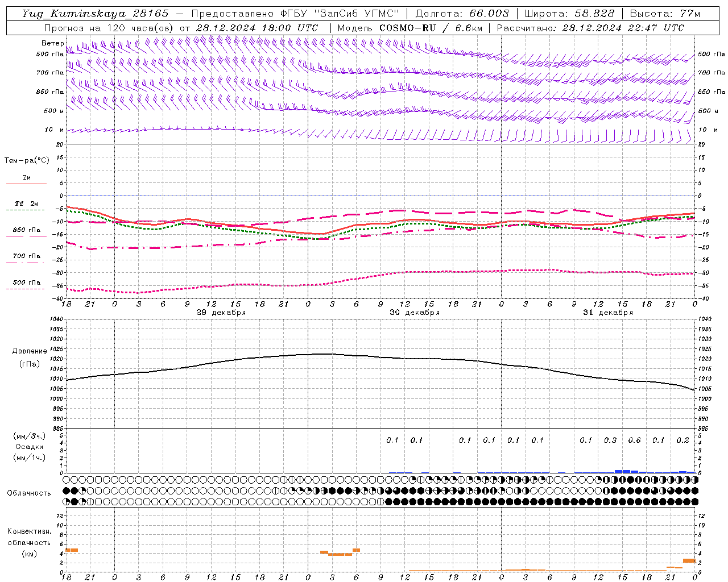Click the station title Yug_Kuminskaya_28165
Screen dimensions: 728x582
pyautogui.click(x=95, y=14)
